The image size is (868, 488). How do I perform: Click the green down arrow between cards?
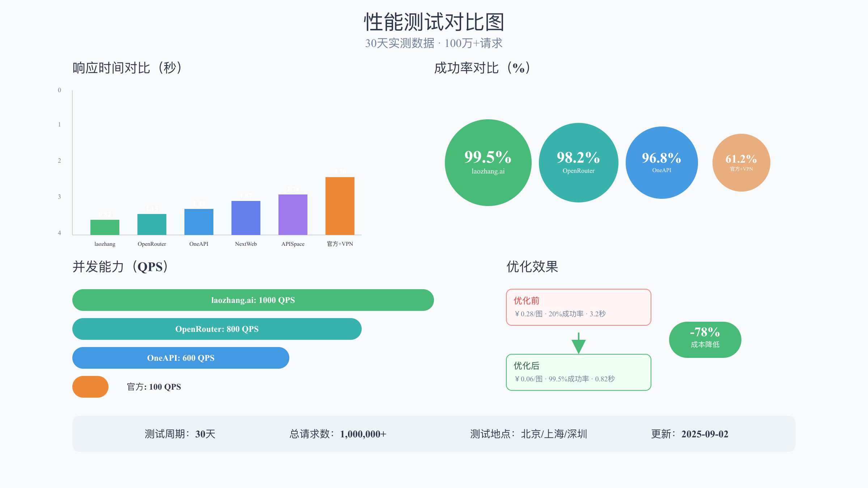[579, 343]
